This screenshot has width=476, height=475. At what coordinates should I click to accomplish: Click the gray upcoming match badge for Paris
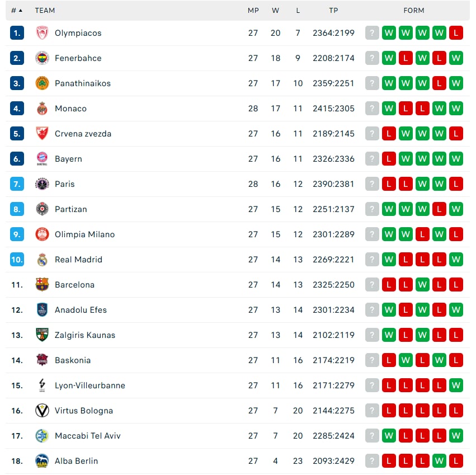pos(373,184)
